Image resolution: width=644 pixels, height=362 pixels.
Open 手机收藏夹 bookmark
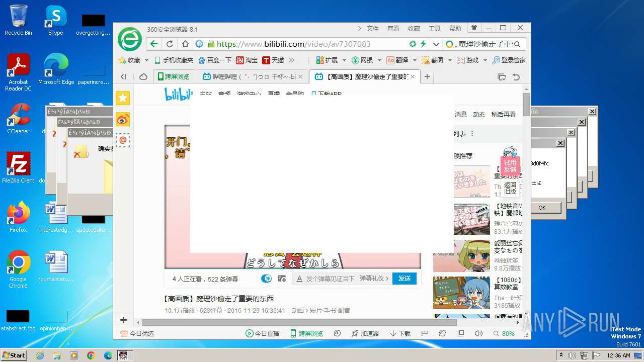pyautogui.click(x=174, y=60)
